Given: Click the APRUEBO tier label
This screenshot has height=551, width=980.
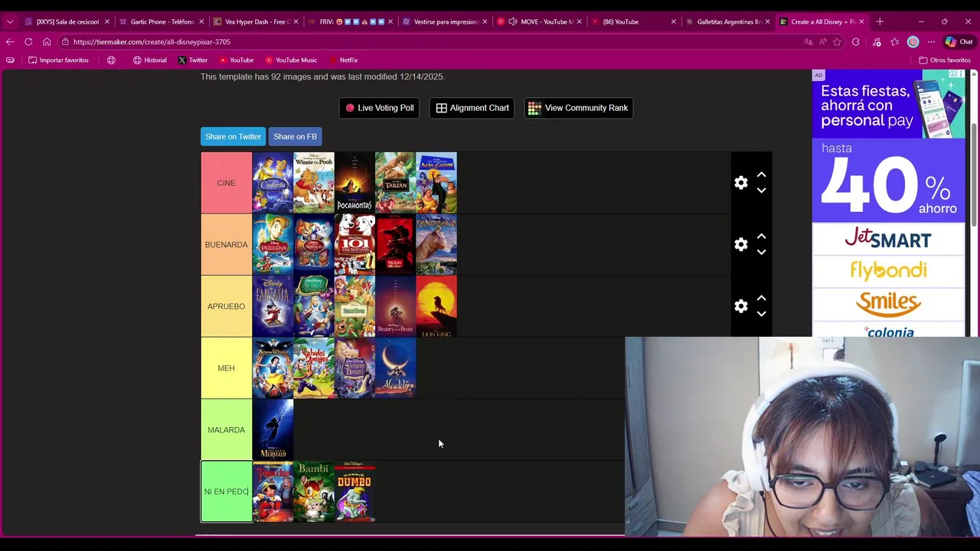Looking at the screenshot, I should [x=226, y=306].
